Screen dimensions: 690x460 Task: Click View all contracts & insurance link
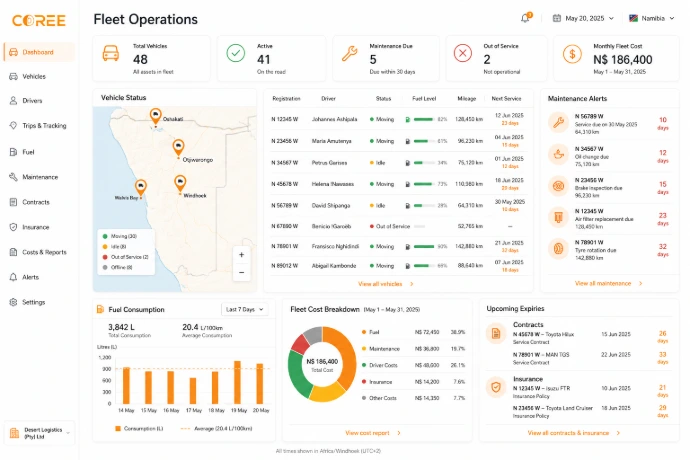point(574,433)
